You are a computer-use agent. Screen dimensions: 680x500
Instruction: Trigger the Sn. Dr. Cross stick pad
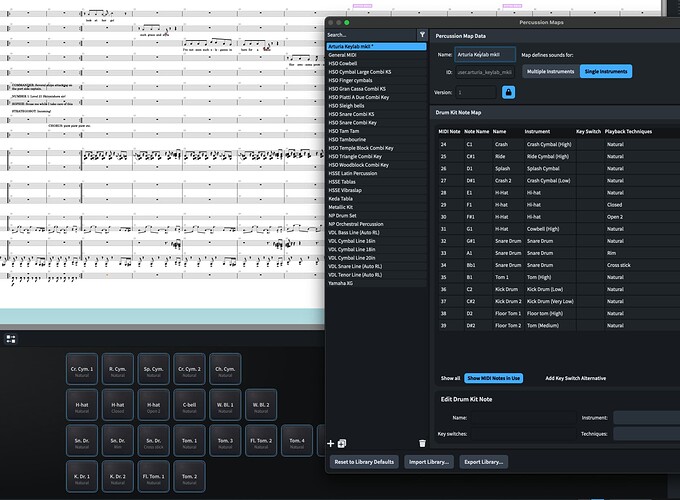[x=154, y=441]
